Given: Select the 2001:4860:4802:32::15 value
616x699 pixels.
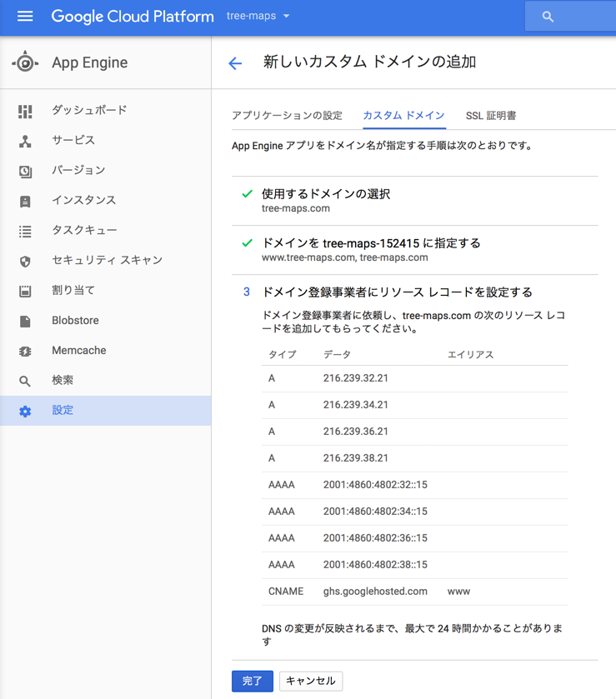Looking at the screenshot, I should click(x=375, y=485).
